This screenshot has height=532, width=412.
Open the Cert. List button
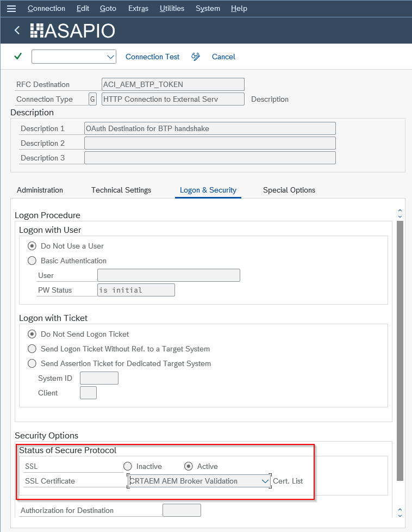288,481
